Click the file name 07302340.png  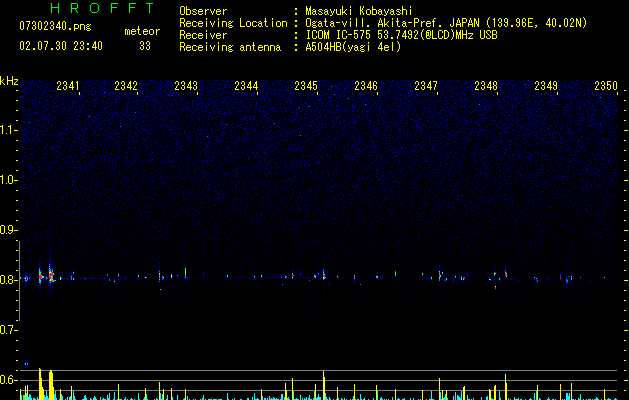pyautogui.click(x=55, y=26)
